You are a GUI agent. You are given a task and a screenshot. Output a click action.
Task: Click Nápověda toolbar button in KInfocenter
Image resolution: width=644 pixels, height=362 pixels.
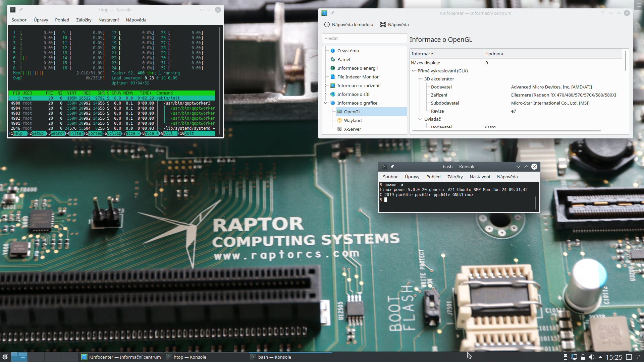click(x=394, y=24)
